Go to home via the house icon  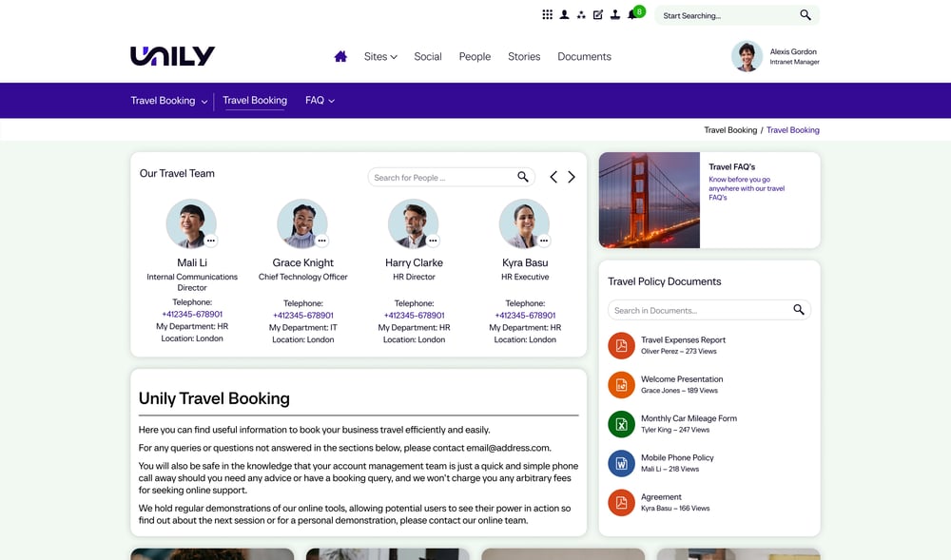(340, 56)
